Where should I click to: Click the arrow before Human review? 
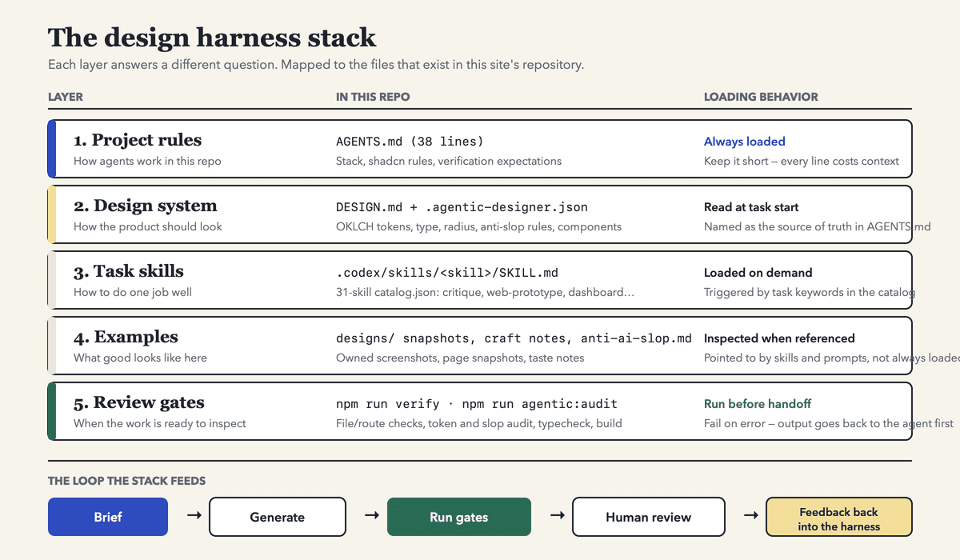point(556,516)
